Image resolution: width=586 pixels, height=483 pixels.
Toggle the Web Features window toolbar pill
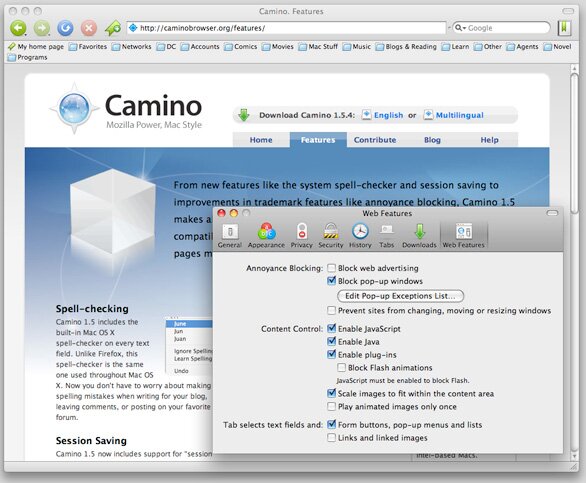(x=552, y=213)
